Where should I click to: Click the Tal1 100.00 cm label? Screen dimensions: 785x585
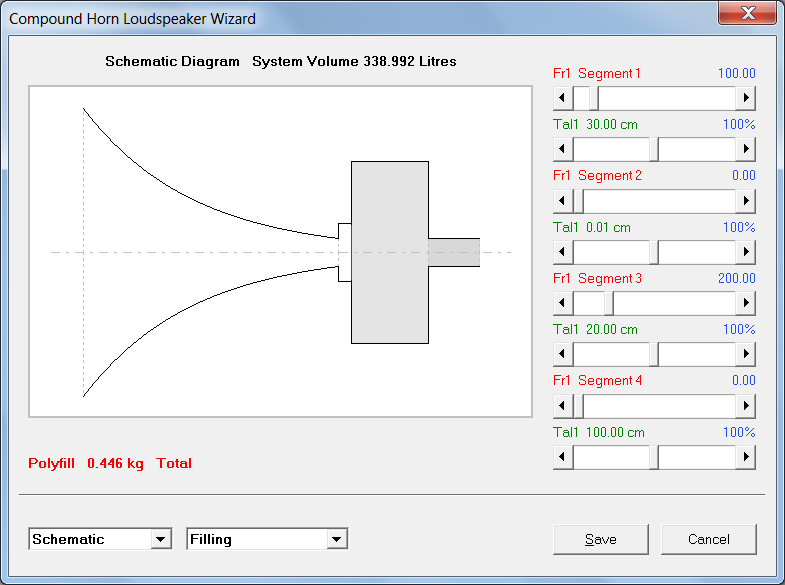point(599,432)
